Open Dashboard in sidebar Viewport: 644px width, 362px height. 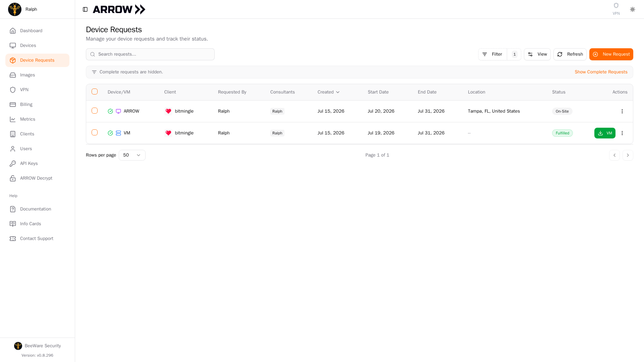[x=37, y=31]
